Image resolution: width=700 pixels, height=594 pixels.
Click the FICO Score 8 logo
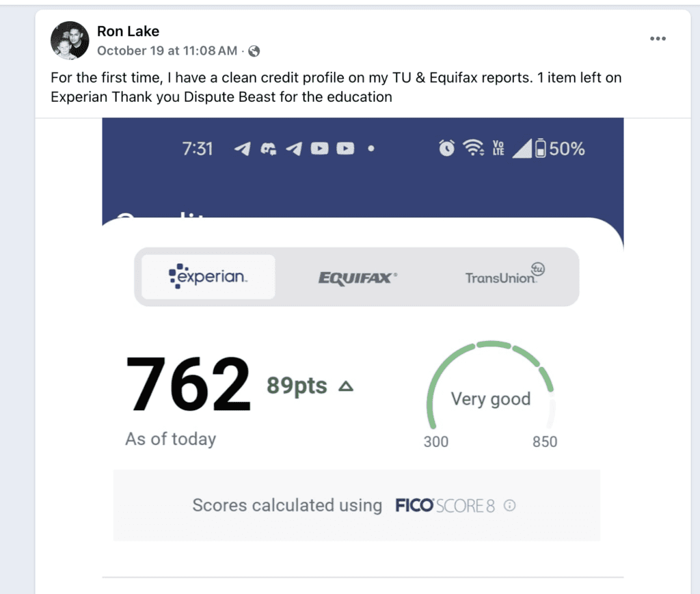[x=445, y=506]
